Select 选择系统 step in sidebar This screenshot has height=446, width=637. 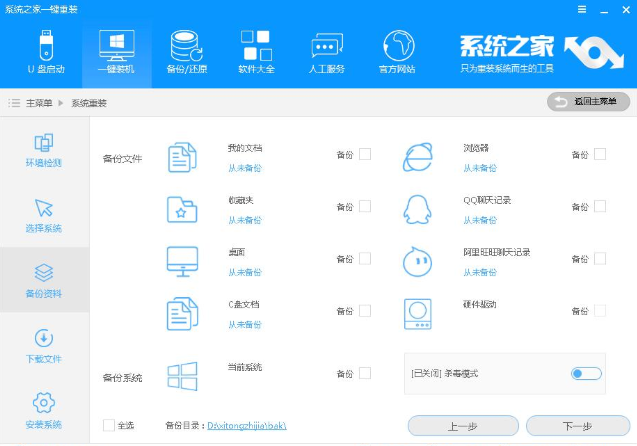(x=44, y=216)
